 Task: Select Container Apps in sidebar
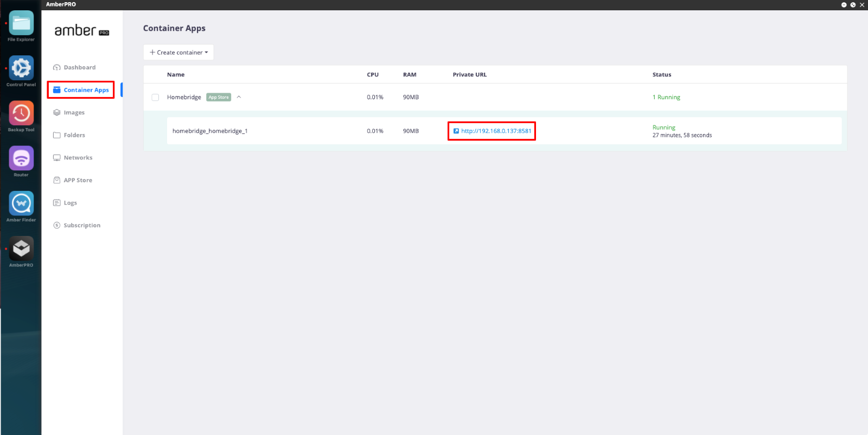coord(86,90)
